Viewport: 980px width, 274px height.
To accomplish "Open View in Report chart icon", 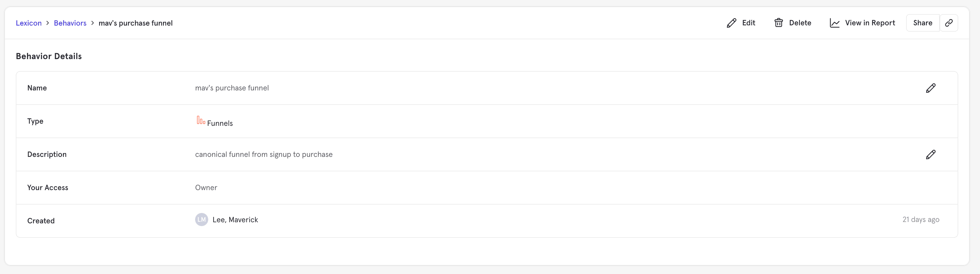I will (834, 23).
